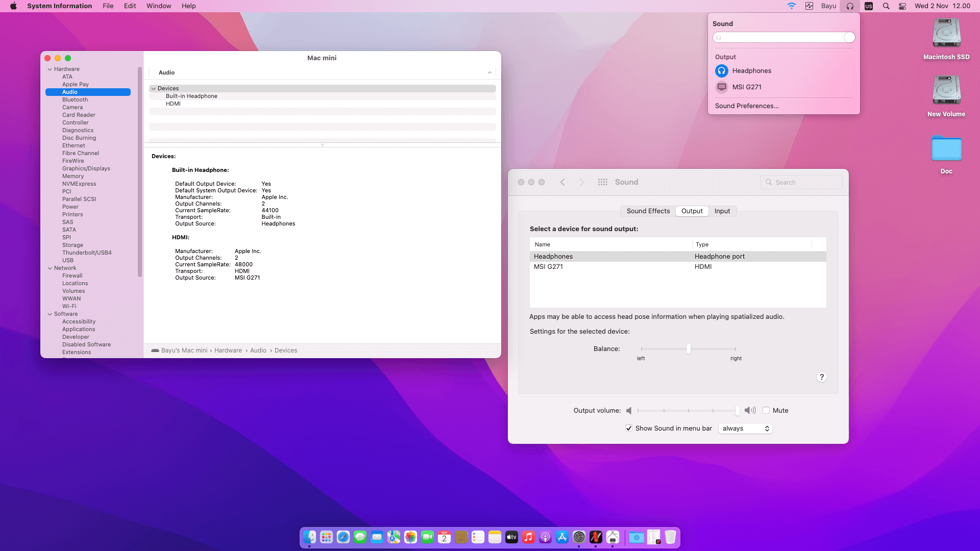980x551 pixels.
Task: Enable the Mute checkbox
Action: coord(766,411)
